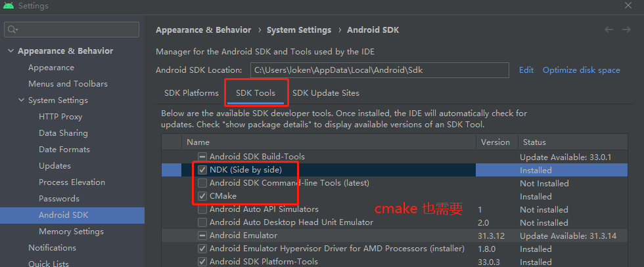Check Android Auto API Simulators
Viewport: 644px width, 267px height.
pos(202,209)
